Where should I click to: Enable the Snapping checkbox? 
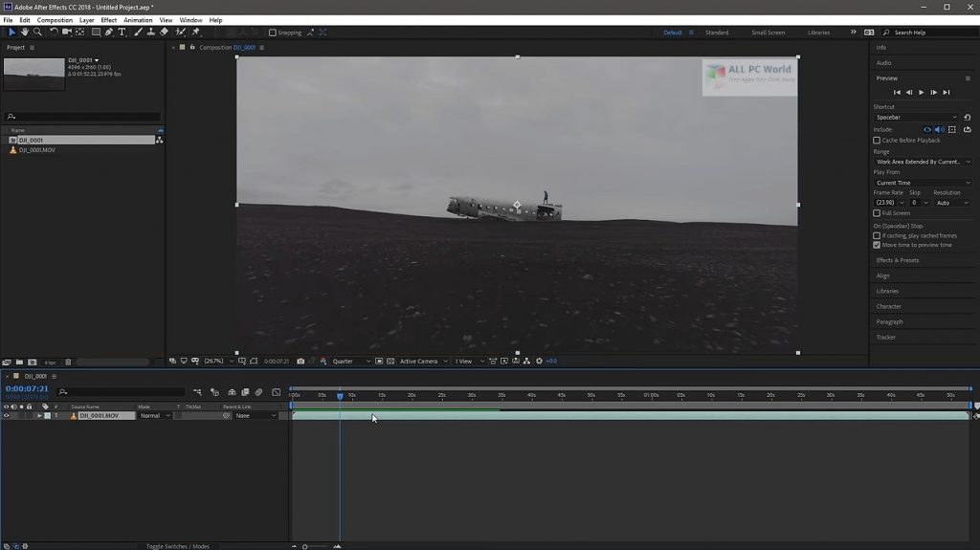click(x=273, y=33)
